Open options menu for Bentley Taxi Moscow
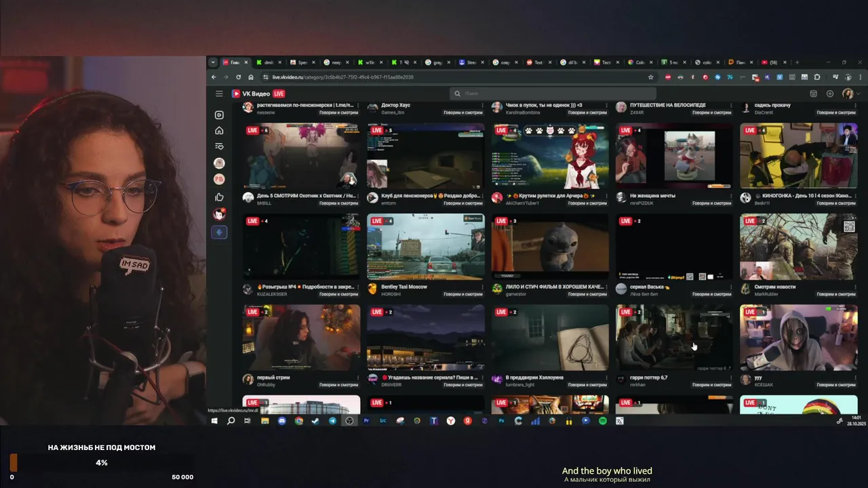This screenshot has width=868, height=488. [482, 287]
